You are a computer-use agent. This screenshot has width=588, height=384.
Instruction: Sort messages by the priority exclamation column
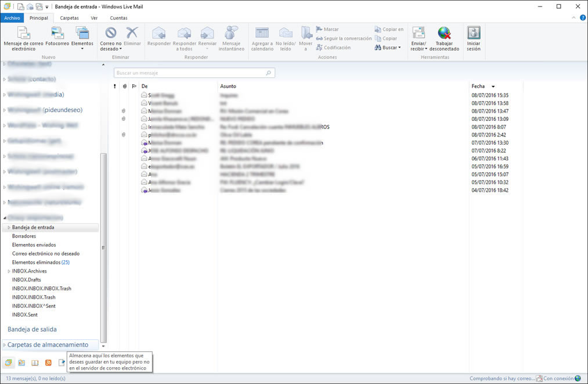tap(115, 87)
